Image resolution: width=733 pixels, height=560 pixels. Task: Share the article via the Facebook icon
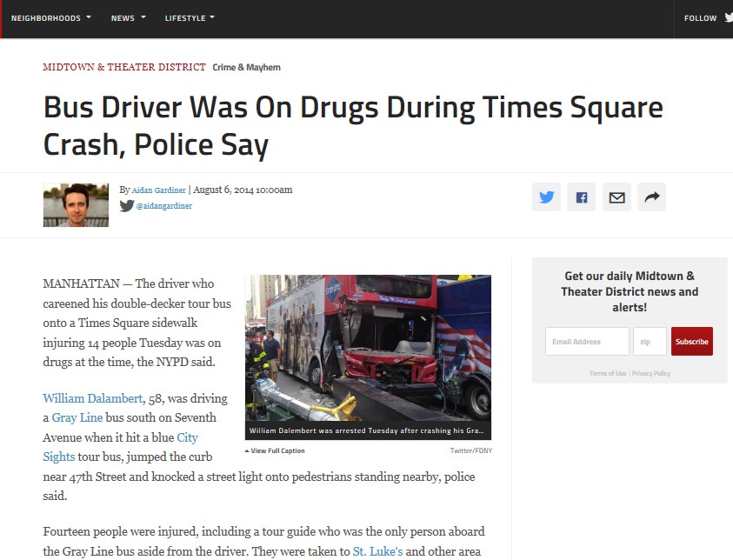(x=581, y=197)
